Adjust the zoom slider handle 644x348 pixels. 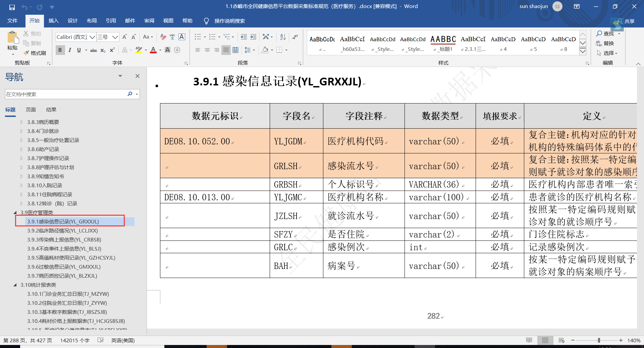[599, 340]
